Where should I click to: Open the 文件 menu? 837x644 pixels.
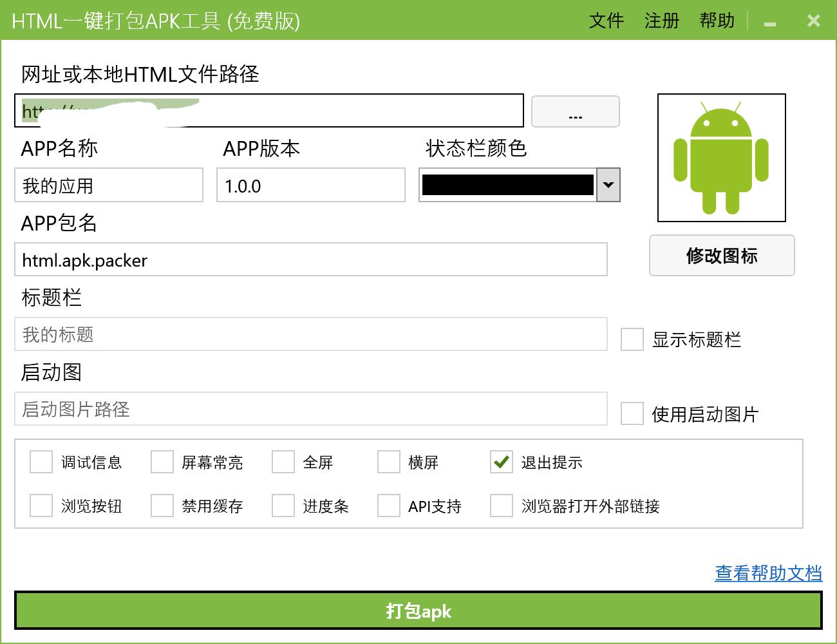coord(606,20)
